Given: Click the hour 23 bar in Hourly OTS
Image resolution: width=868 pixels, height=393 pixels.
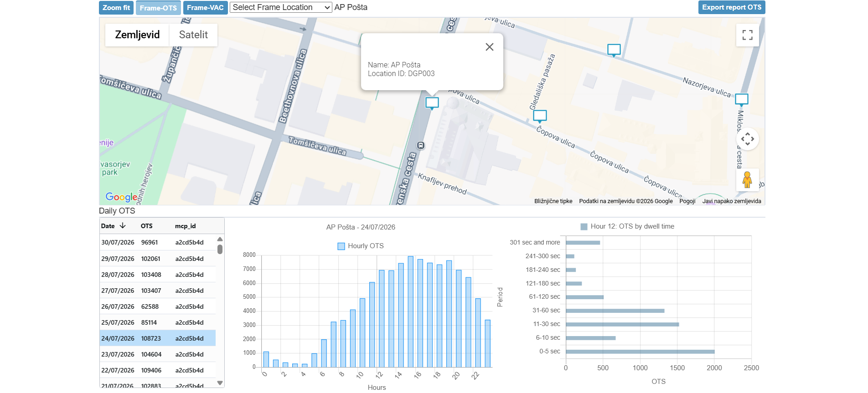Looking at the screenshot, I should pos(488,343).
